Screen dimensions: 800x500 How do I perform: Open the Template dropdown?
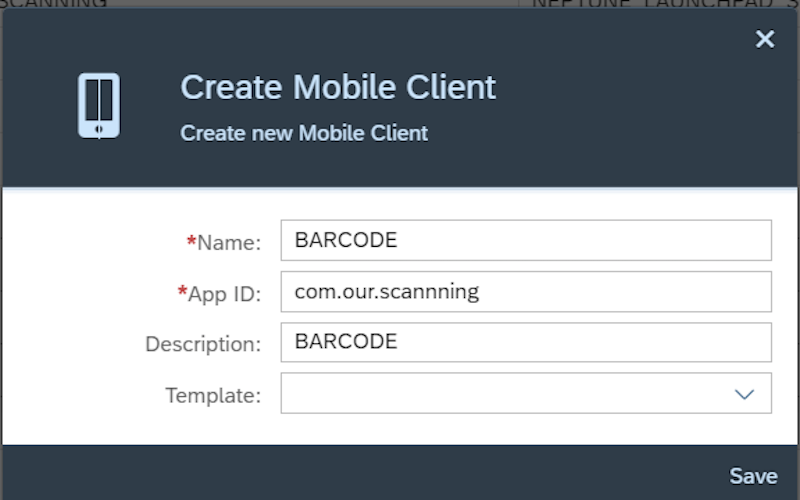pos(526,393)
